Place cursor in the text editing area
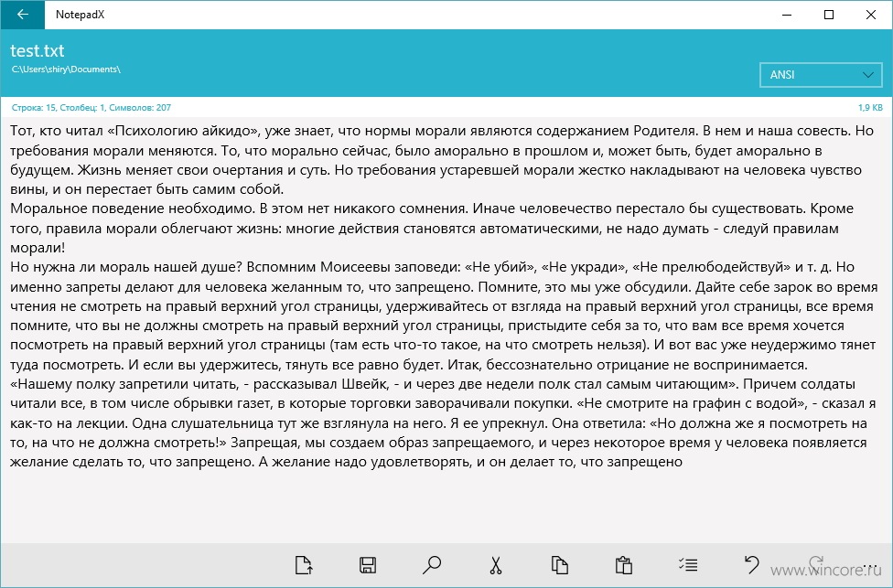The width and height of the screenshot is (893, 588). (x=446, y=330)
